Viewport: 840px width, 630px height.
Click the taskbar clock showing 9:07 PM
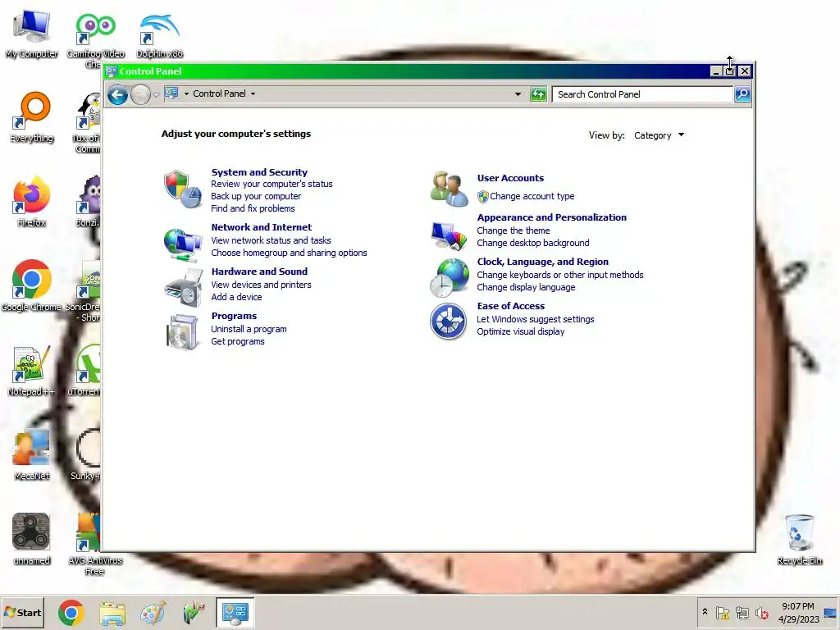point(798,606)
